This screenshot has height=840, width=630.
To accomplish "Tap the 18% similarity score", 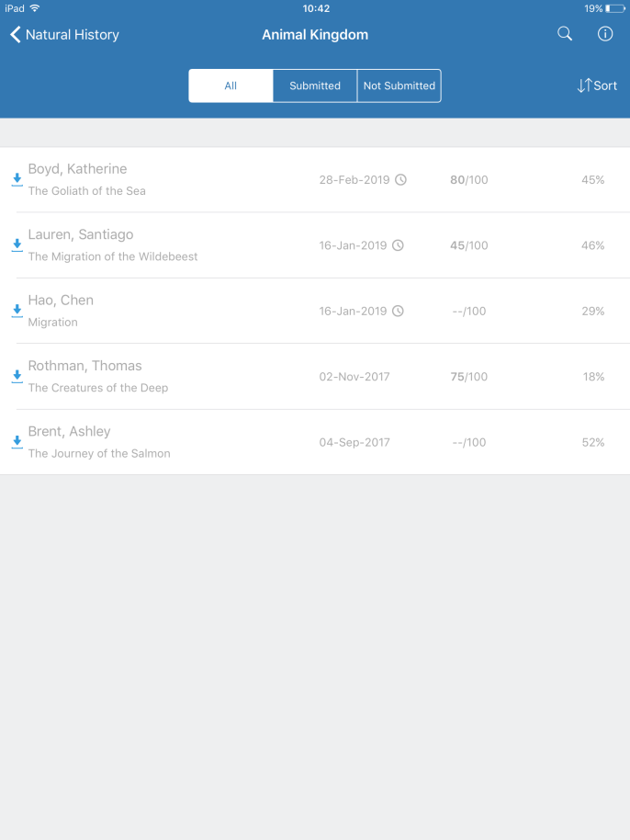I will coord(593,377).
